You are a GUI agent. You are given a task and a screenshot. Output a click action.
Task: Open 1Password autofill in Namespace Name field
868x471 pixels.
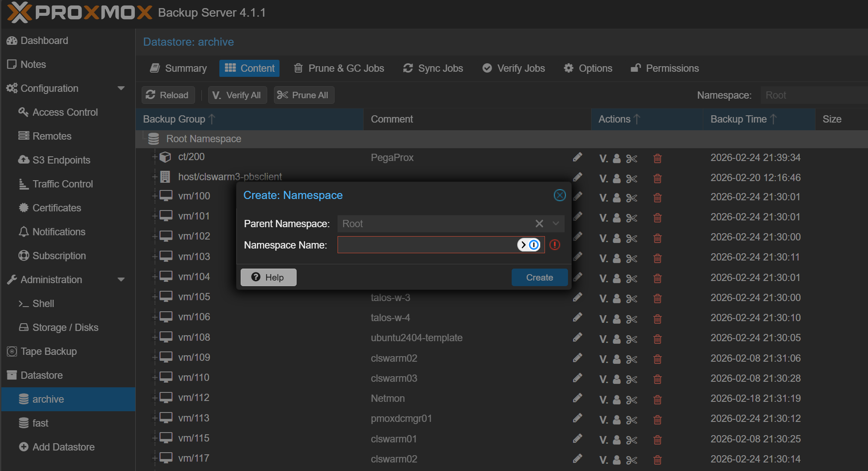[x=534, y=245]
